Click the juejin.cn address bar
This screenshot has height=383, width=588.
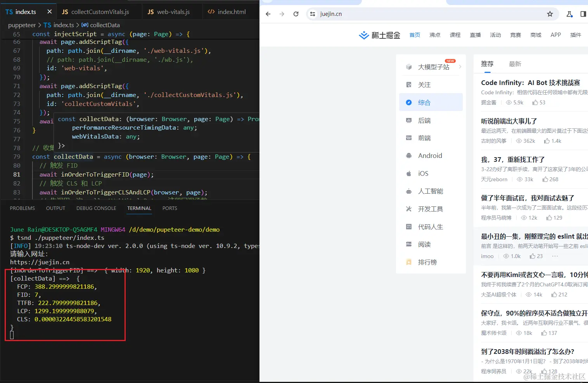[432, 14]
